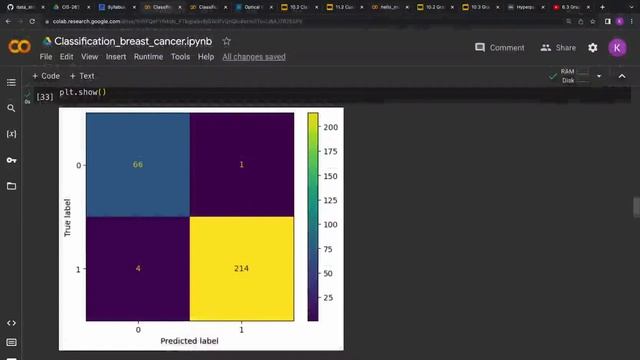Share this page from address bar icon

point(580,21)
